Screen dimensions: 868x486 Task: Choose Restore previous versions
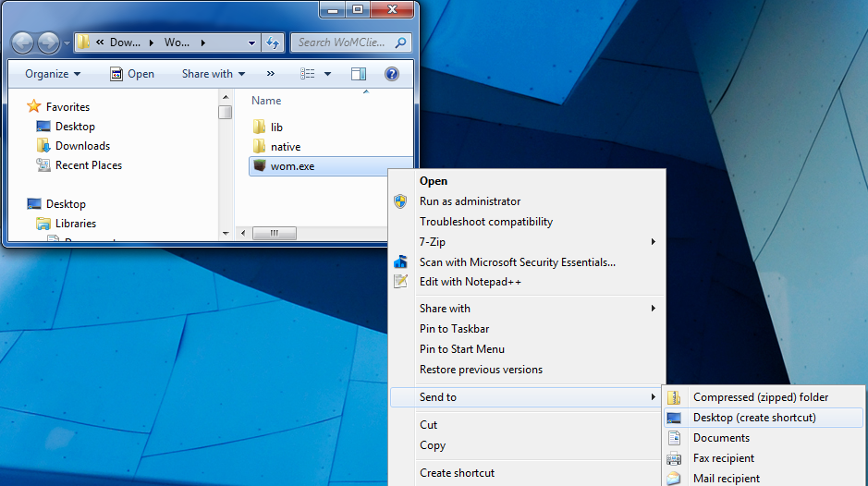point(527,370)
